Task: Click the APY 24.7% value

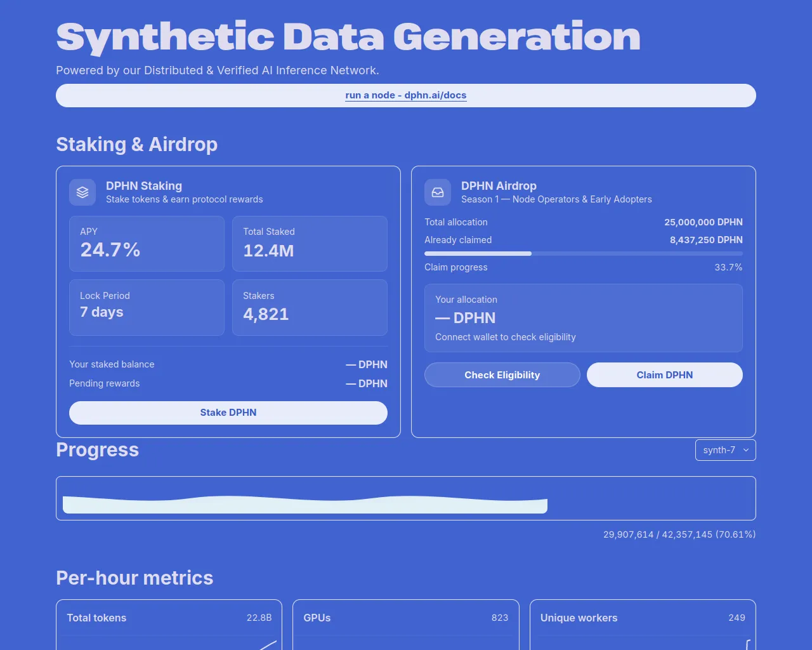Action: point(110,250)
